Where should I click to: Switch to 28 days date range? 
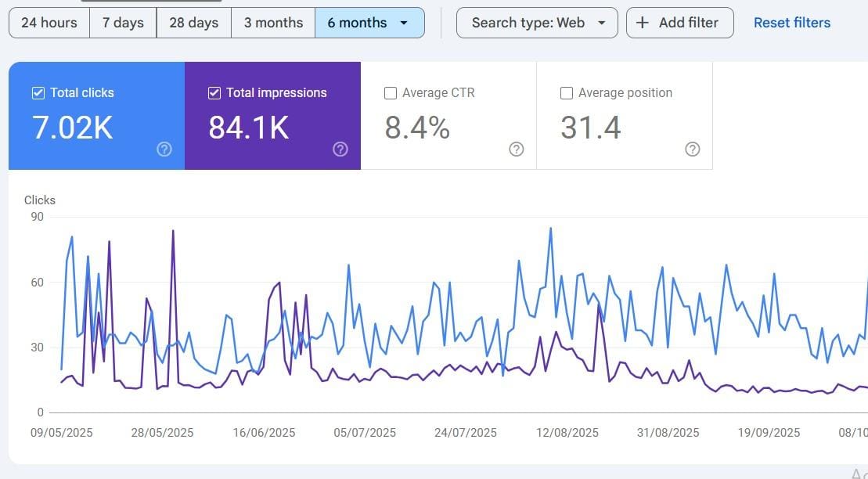coord(194,23)
